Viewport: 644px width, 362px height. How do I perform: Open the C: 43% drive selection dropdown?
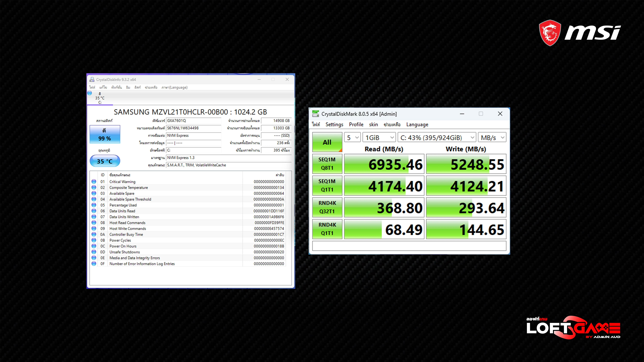pos(437,137)
